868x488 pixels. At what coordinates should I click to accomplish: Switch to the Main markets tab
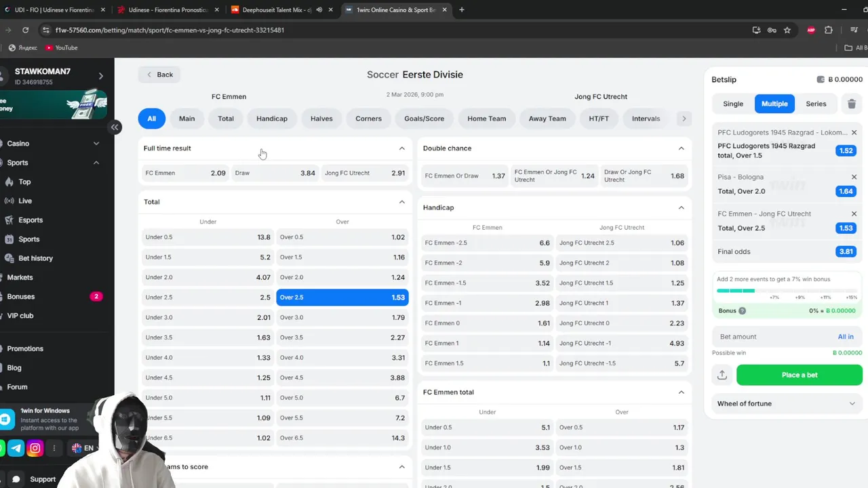(x=186, y=119)
